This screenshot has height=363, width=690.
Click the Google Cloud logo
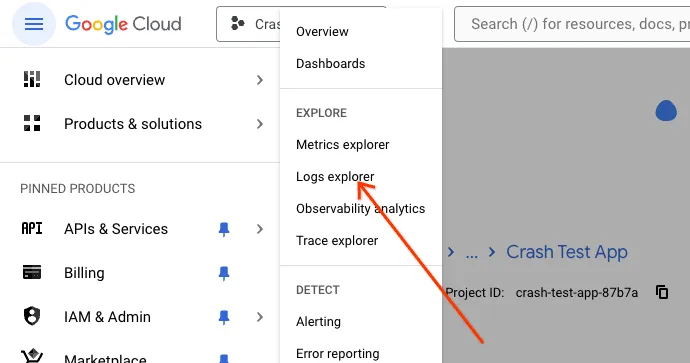pyautogui.click(x=123, y=24)
